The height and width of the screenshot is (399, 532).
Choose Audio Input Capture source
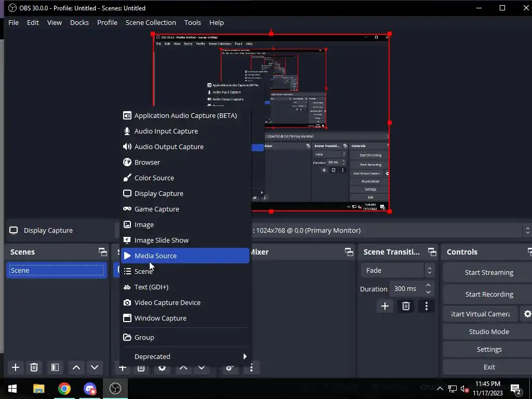pos(185,131)
